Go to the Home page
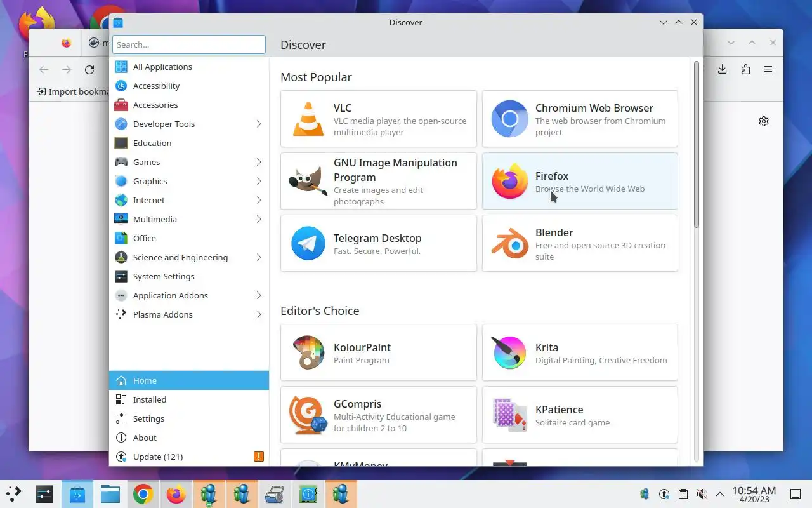Image resolution: width=812 pixels, height=508 pixels. coord(189,380)
